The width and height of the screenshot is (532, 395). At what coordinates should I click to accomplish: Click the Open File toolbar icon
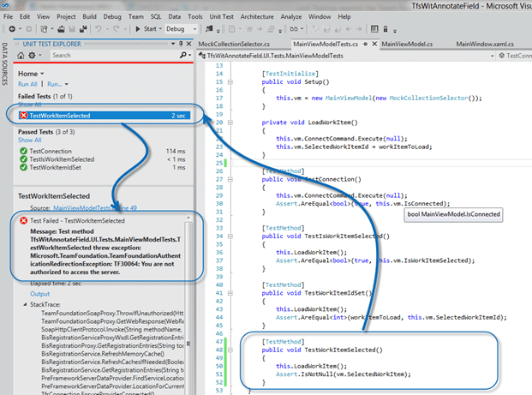pos(61,29)
